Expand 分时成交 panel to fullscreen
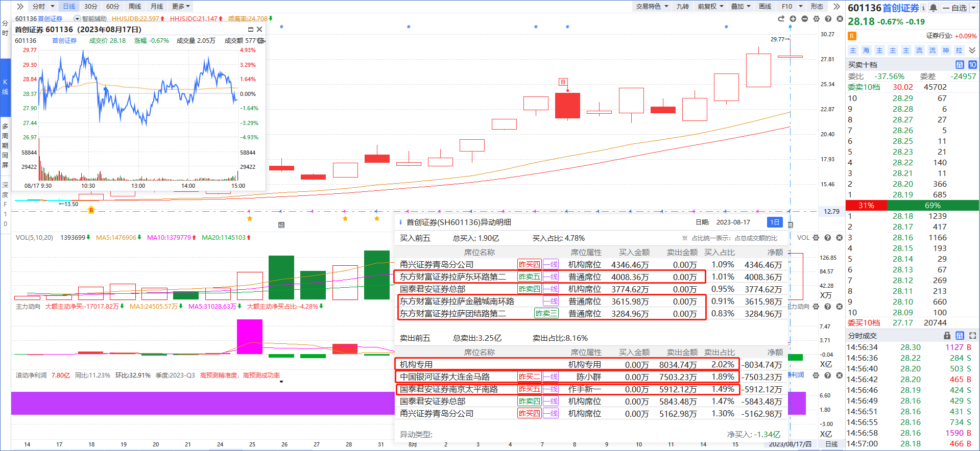 click(x=972, y=336)
